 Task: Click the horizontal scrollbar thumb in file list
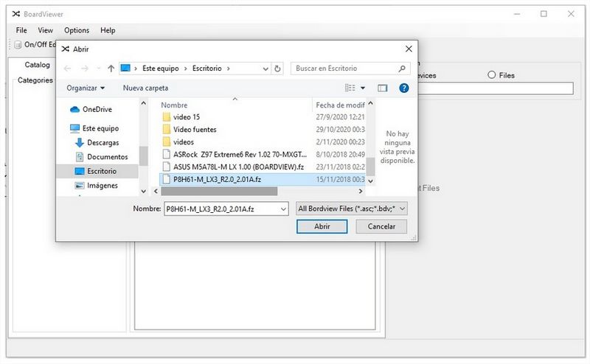tap(219, 191)
